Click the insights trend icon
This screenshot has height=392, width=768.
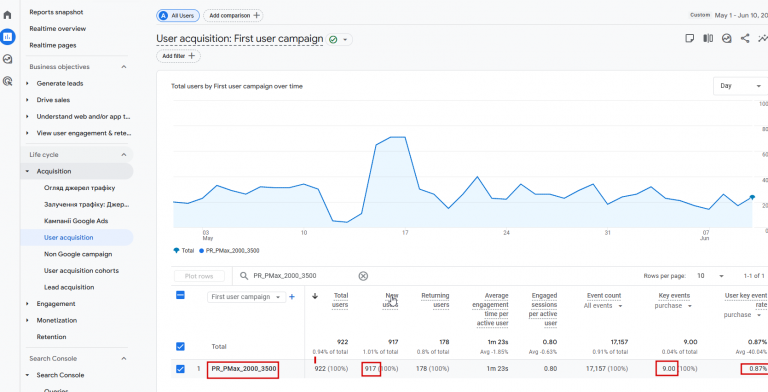763,39
